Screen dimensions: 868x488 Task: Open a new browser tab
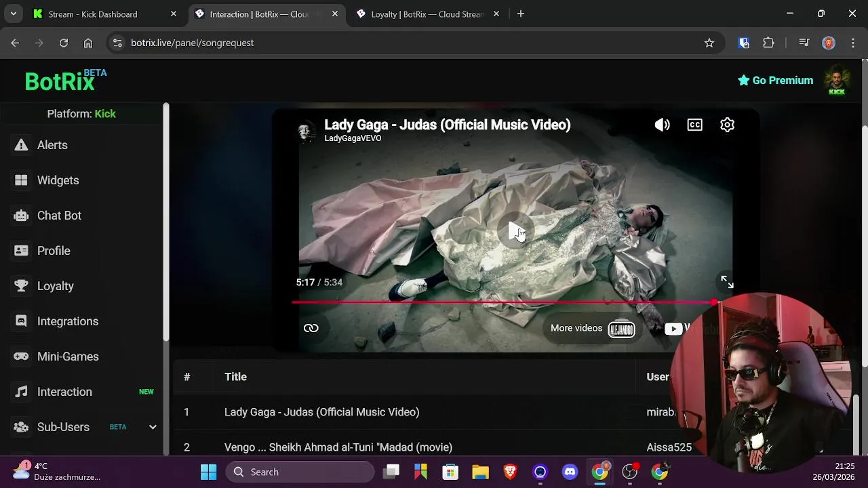tap(521, 14)
